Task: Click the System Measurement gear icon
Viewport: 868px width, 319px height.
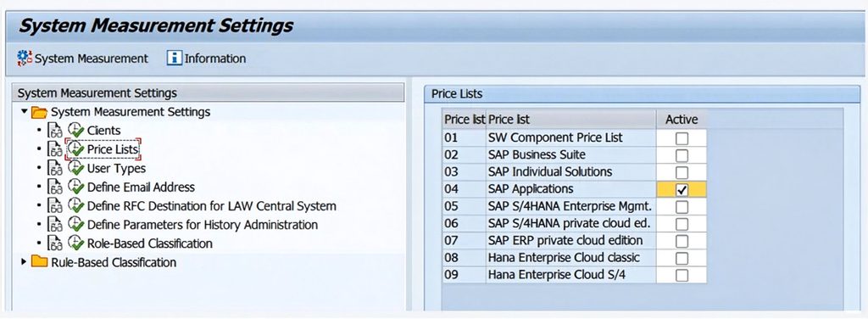Action: pos(25,59)
